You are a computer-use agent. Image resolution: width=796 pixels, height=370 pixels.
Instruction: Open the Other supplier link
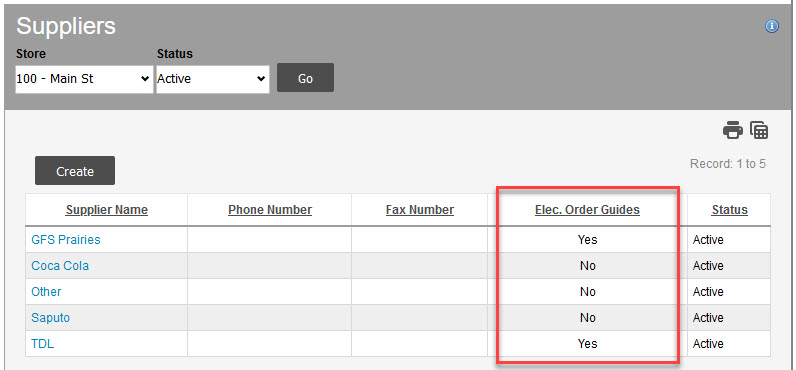46,292
